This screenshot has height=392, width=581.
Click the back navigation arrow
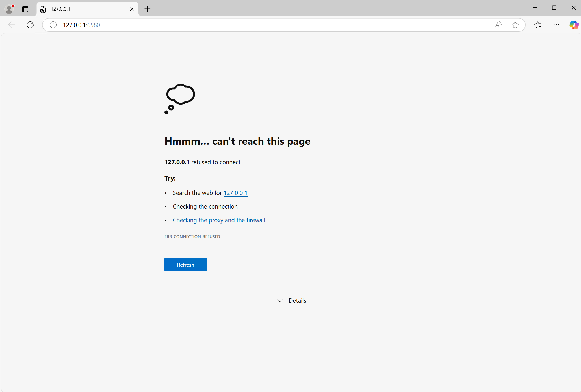click(x=12, y=25)
